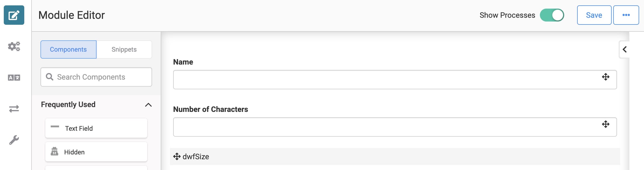Switch to the Snippets tab
The image size is (644, 170).
124,49
